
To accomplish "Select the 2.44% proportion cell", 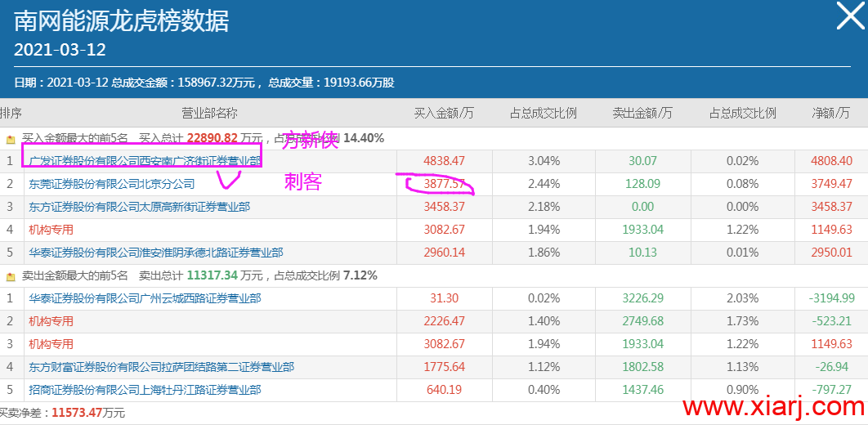I will coord(544,184).
